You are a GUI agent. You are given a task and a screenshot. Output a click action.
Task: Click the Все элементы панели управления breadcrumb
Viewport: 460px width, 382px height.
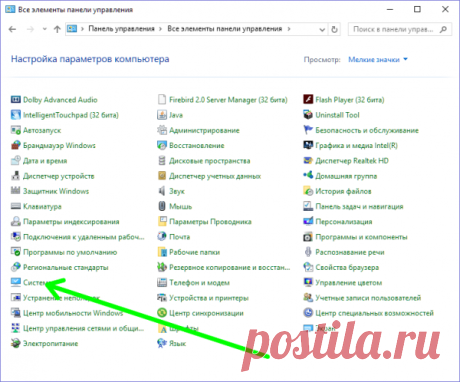225,29
